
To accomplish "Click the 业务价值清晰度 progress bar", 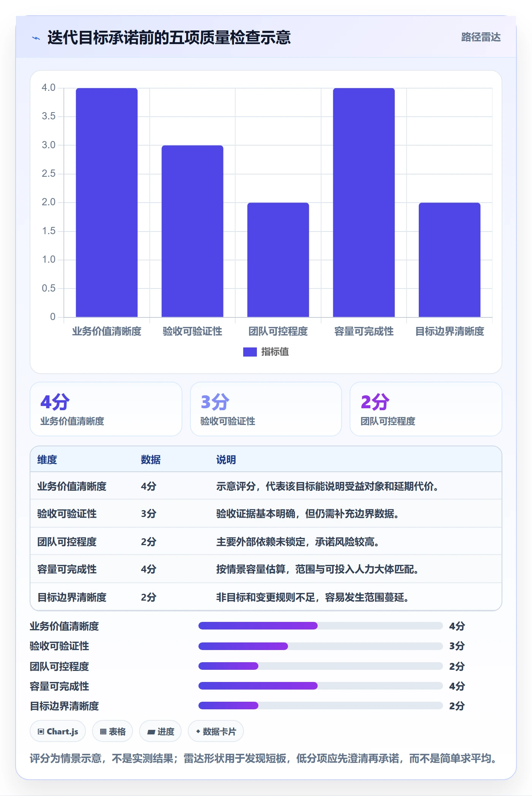I will click(x=320, y=626).
